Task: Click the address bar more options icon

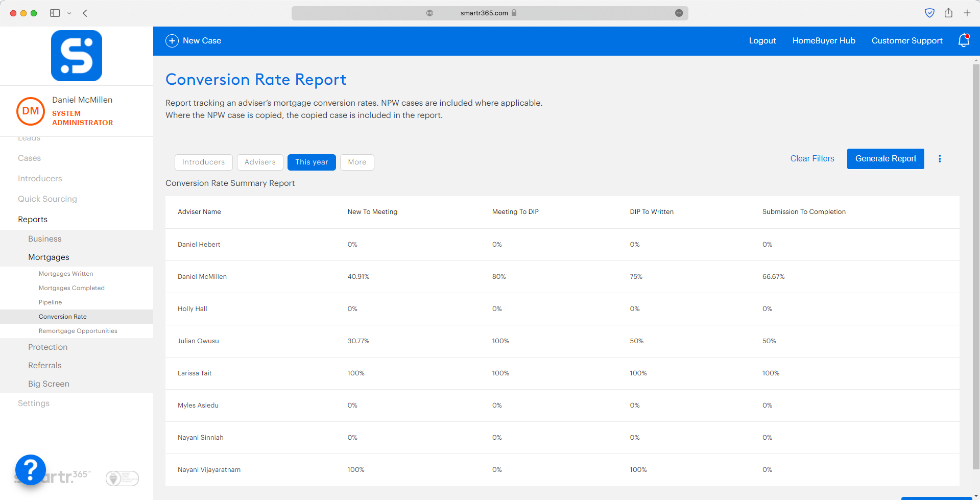Action: click(679, 13)
